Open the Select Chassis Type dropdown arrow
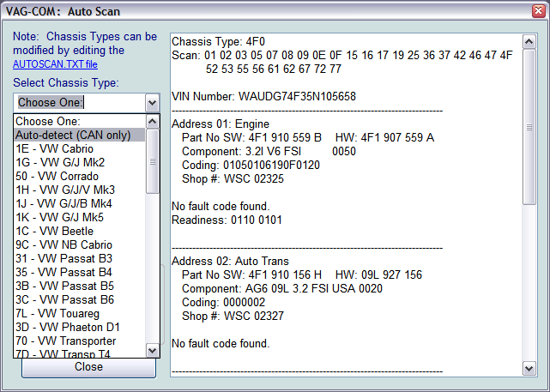This screenshot has width=550, height=392. coord(152,103)
